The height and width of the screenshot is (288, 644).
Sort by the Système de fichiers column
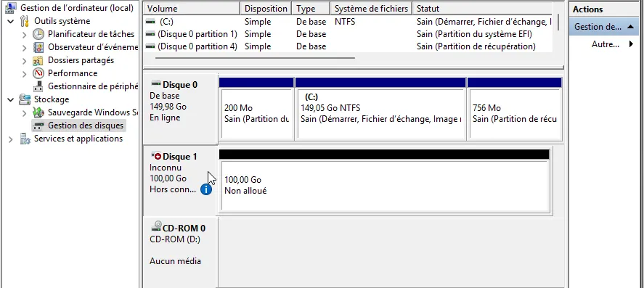tap(371, 8)
